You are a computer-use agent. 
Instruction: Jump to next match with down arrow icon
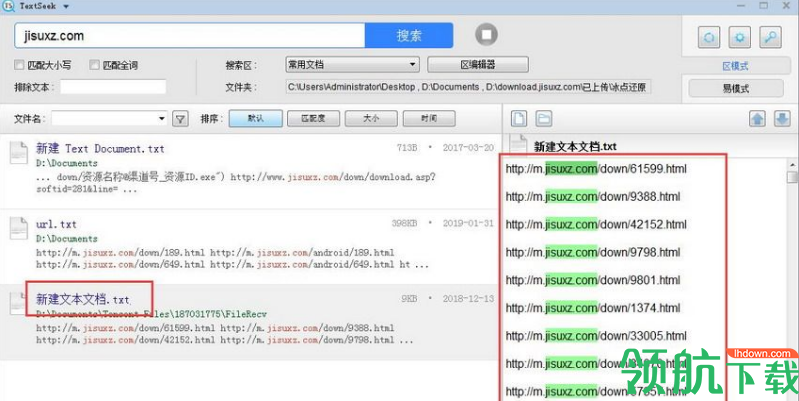pos(782,119)
